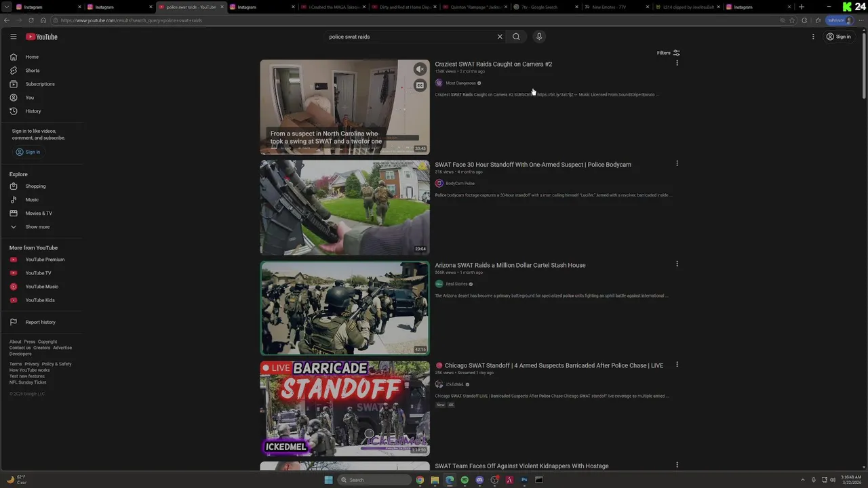Screen dimensions: 868x488
Task: Visit the iCkEdMeL channel
Action: tap(454, 384)
